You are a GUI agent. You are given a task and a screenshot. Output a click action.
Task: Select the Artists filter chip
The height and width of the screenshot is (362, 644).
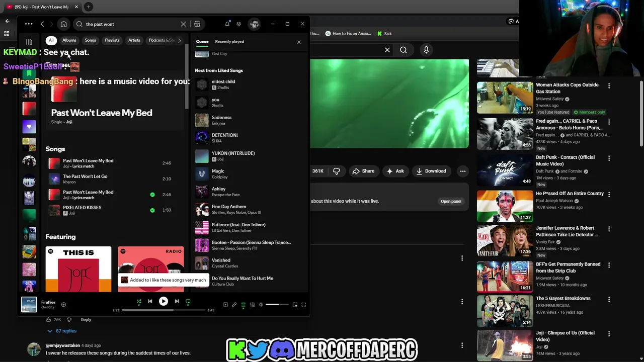point(134,40)
